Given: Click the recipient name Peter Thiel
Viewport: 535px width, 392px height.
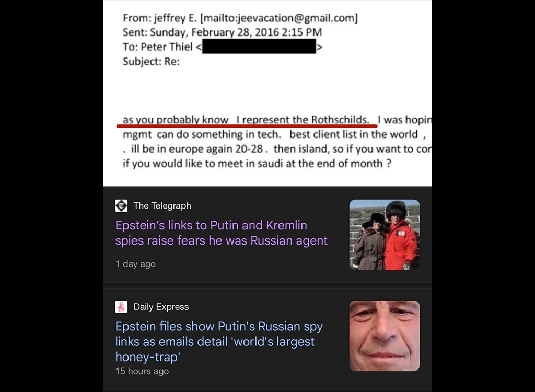Looking at the screenshot, I should [x=167, y=47].
